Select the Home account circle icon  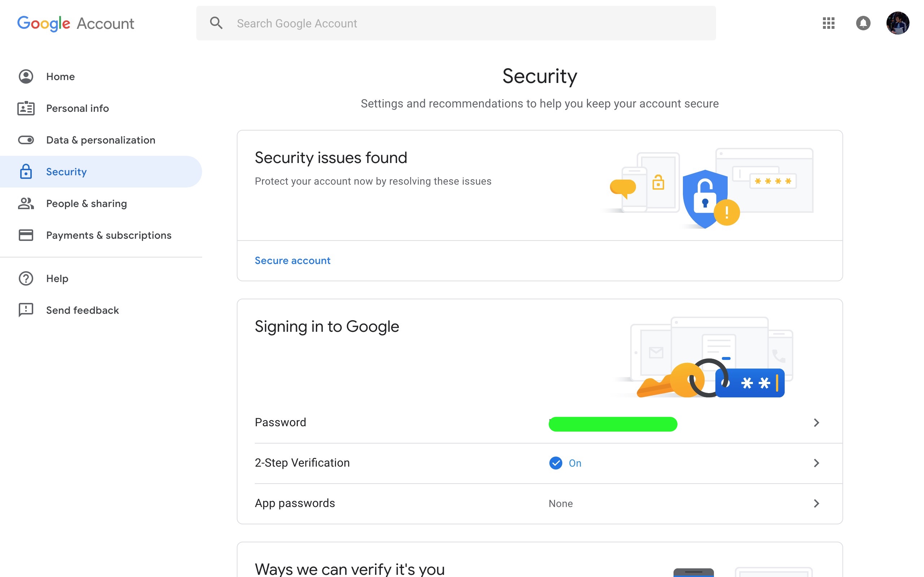(x=25, y=76)
